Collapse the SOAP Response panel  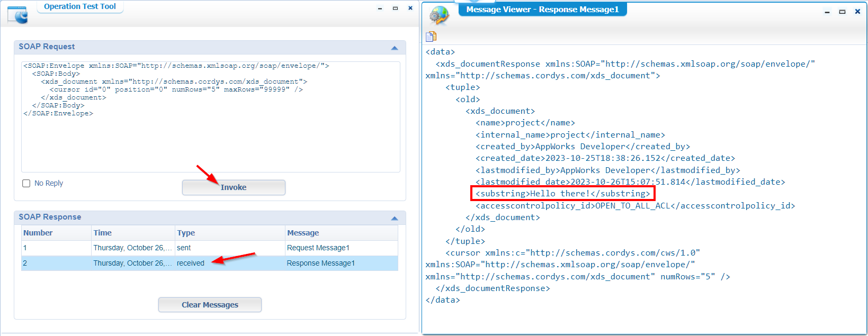coord(395,218)
